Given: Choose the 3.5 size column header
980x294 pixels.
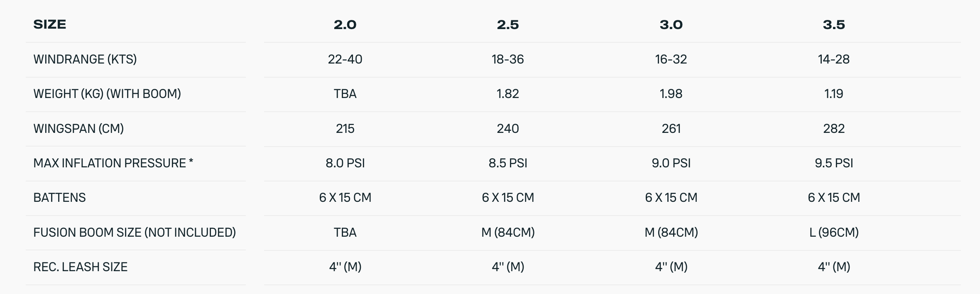Looking at the screenshot, I should point(834,25).
